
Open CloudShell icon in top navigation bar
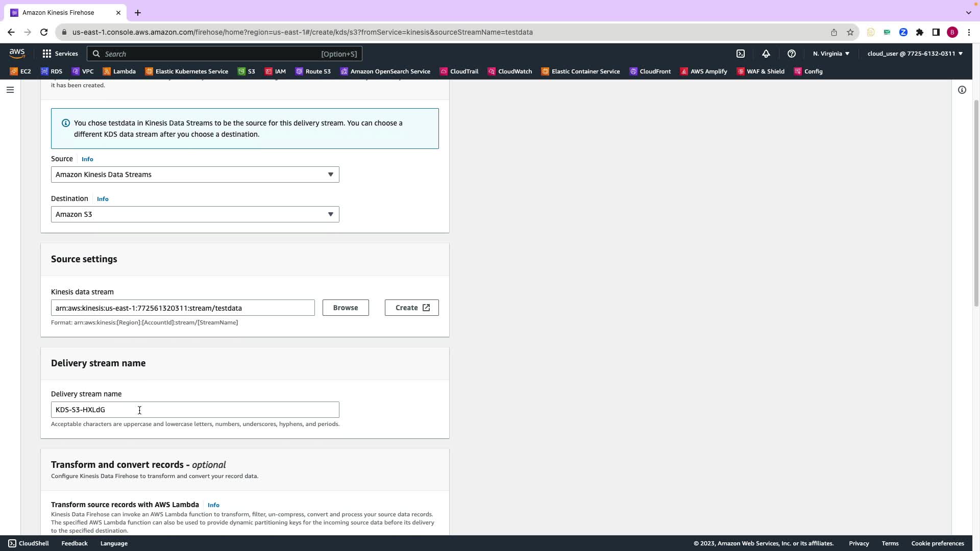741,54
